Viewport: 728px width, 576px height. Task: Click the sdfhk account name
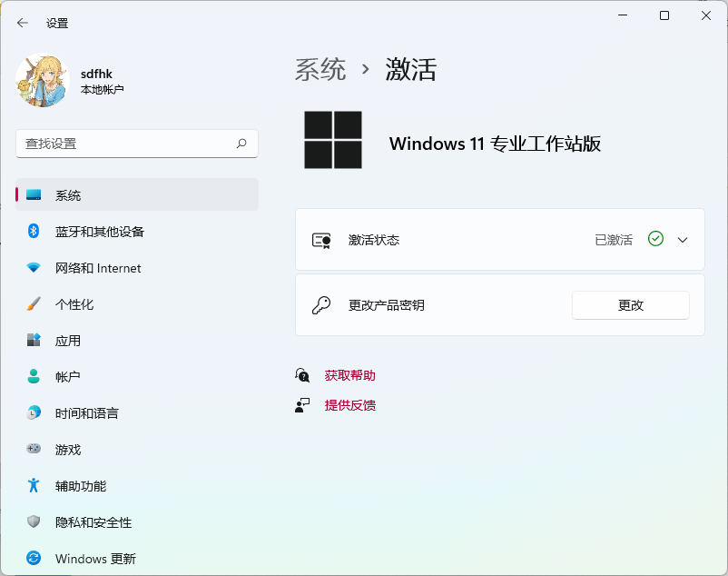tap(96, 74)
